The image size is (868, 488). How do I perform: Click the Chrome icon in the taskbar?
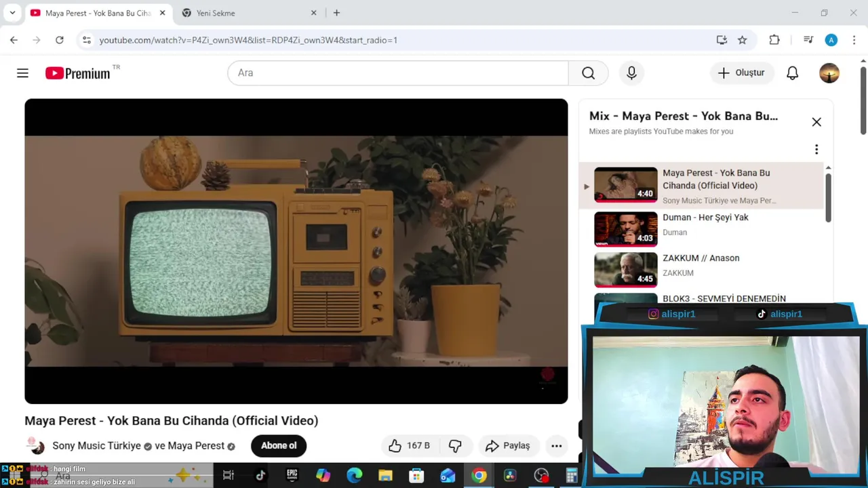pyautogui.click(x=479, y=476)
